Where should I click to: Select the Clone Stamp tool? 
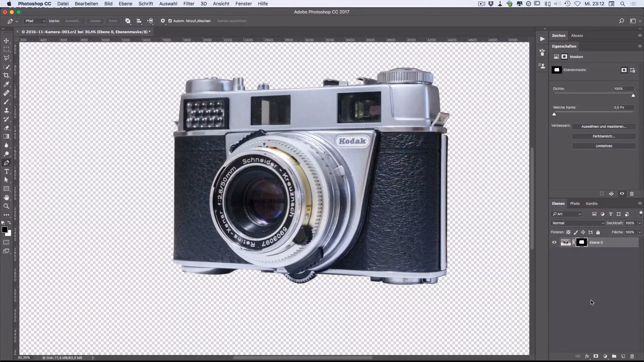(6, 110)
